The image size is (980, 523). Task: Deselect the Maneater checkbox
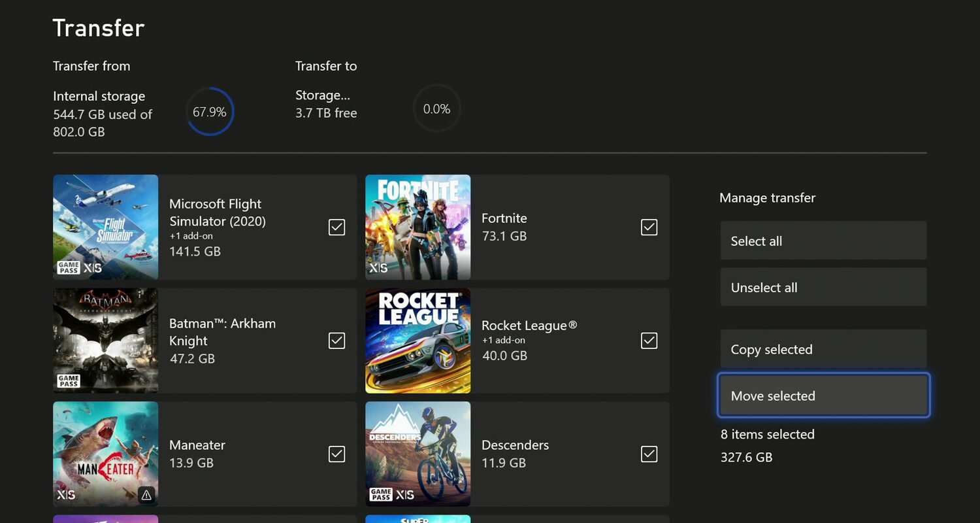336,454
